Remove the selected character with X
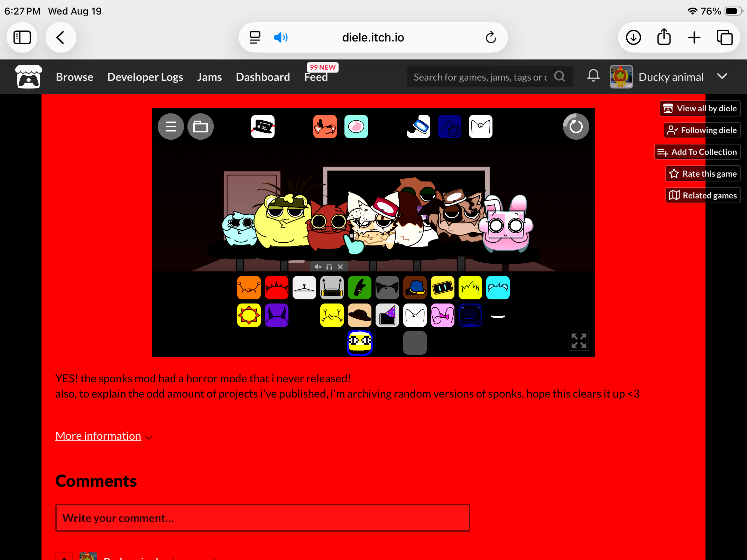The width and height of the screenshot is (747, 560). [340, 267]
